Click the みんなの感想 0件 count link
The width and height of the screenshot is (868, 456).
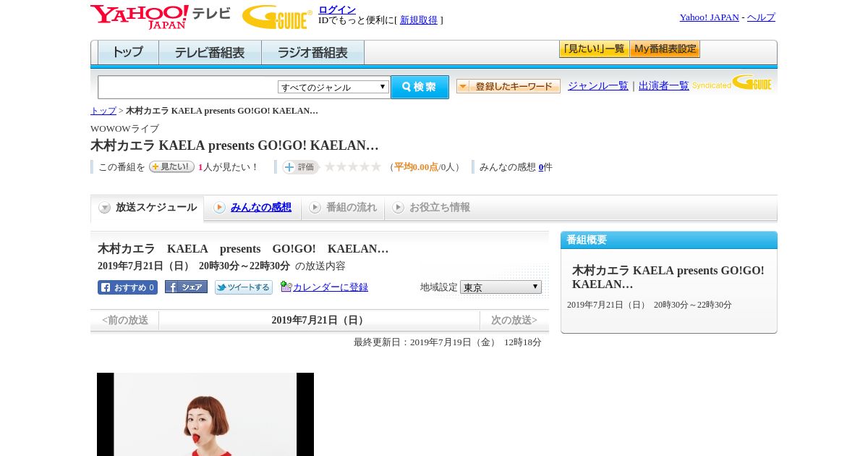pyautogui.click(x=541, y=167)
